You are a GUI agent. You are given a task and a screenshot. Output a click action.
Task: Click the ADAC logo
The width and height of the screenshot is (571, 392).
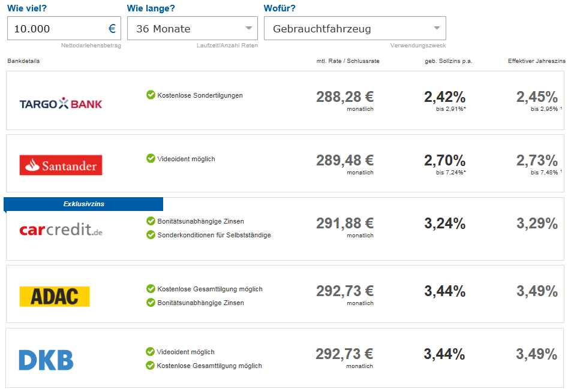tap(55, 296)
